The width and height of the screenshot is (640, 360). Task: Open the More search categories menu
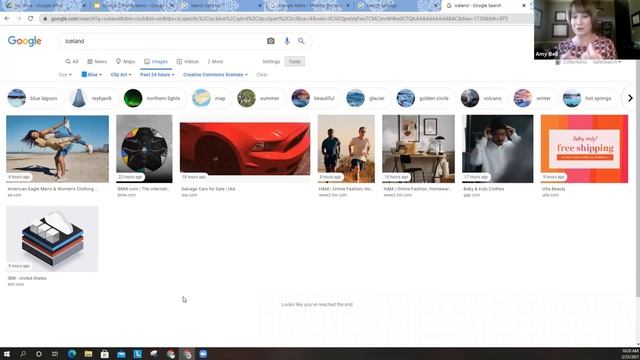click(x=215, y=62)
